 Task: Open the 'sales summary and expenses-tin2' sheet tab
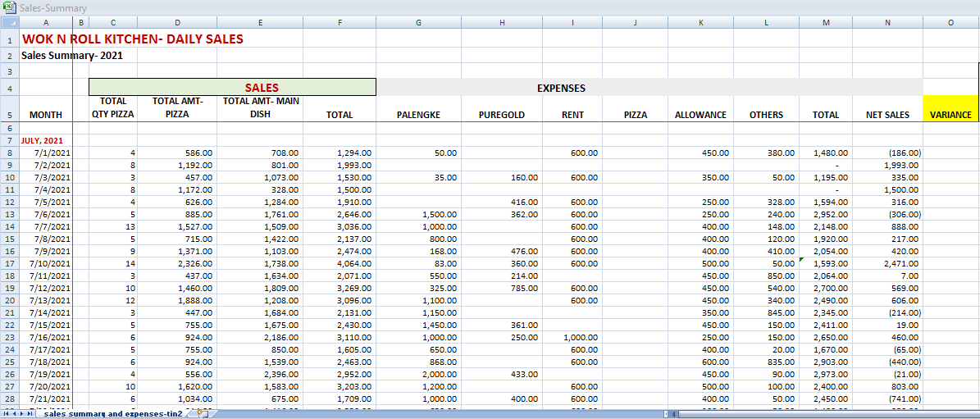(113, 414)
